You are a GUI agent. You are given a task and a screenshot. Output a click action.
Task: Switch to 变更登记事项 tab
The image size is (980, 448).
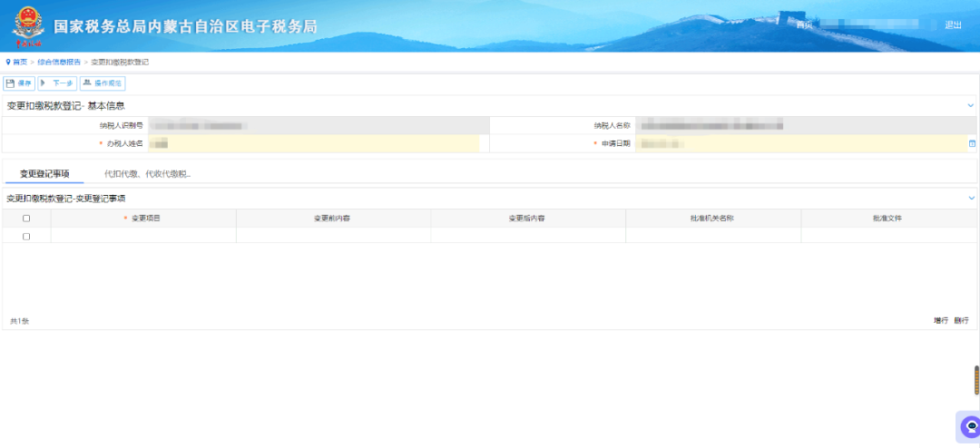44,174
